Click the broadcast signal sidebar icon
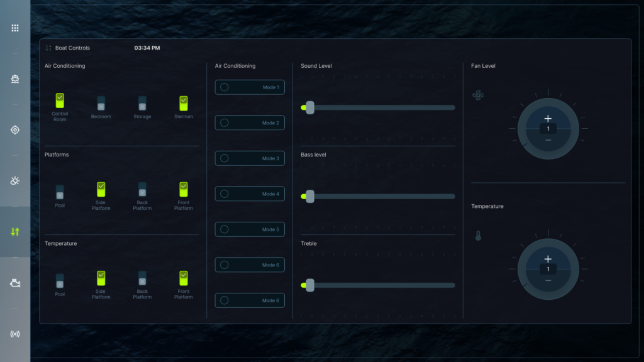The height and width of the screenshot is (362, 644). point(15,334)
